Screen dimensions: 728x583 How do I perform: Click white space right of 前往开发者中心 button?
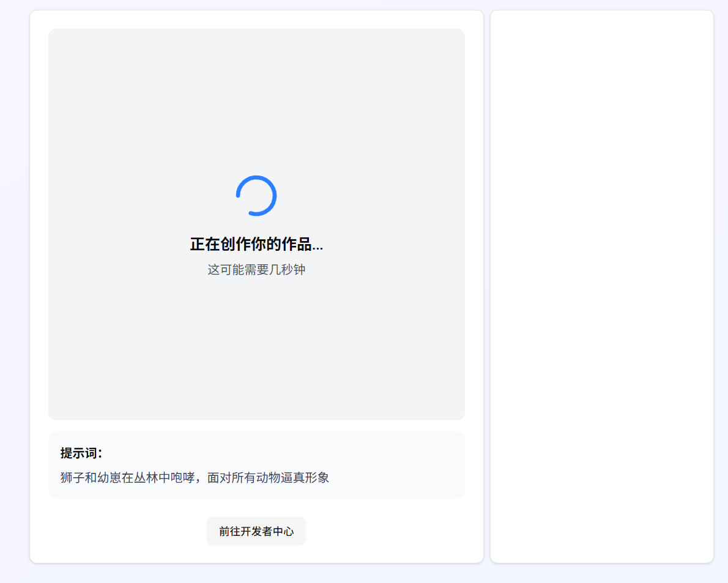pyautogui.click(x=392, y=531)
